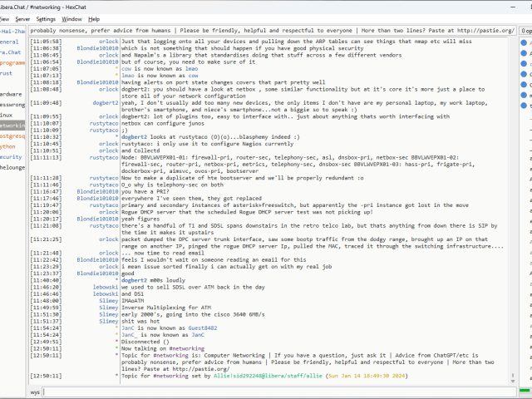This screenshot has width=532, height=399.
Task: Click the channel topic bar
Action: 271,30
